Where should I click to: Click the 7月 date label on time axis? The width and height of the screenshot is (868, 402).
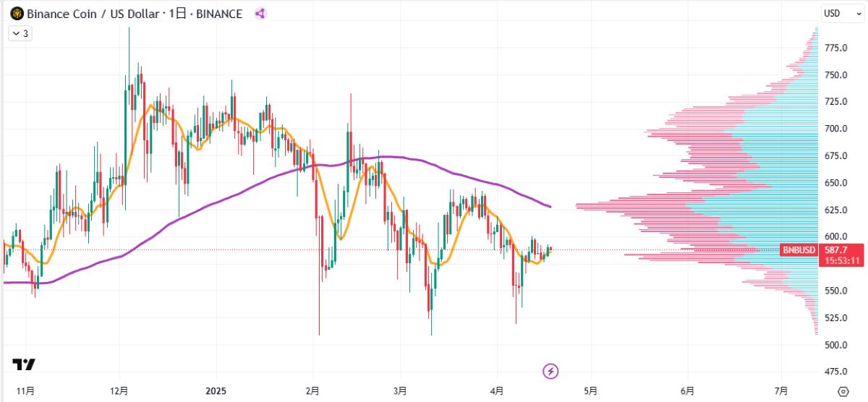(781, 390)
